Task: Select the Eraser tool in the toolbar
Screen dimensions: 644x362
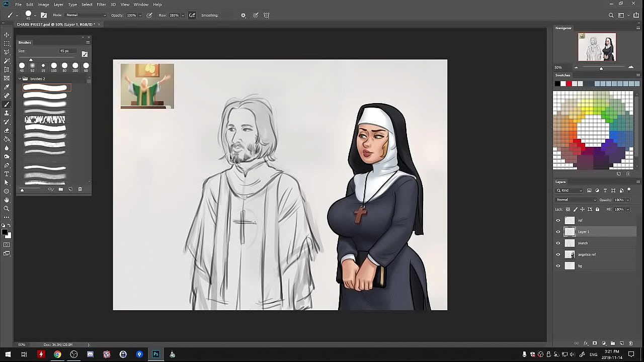Action: tap(7, 130)
